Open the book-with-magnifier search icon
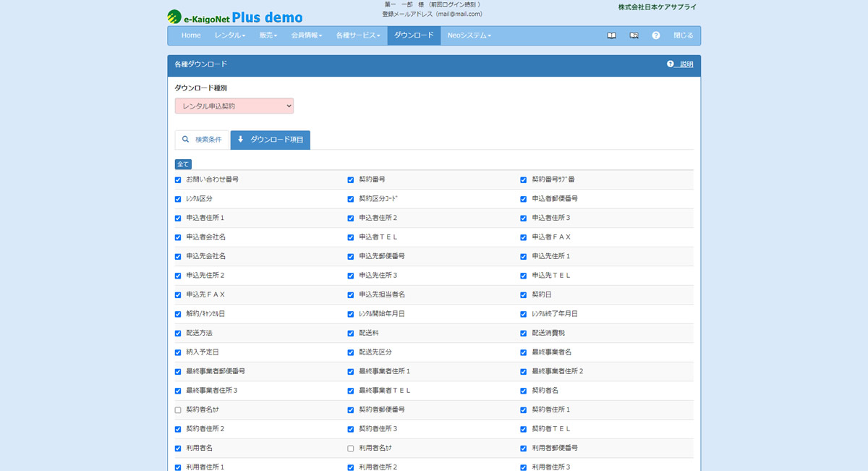Screen dimensions: 868x471 click(x=634, y=35)
